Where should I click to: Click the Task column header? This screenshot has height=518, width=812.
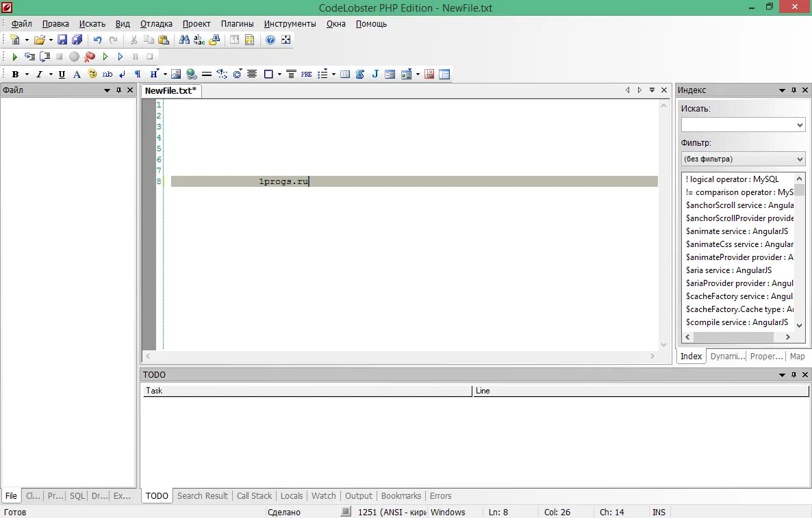(x=307, y=391)
